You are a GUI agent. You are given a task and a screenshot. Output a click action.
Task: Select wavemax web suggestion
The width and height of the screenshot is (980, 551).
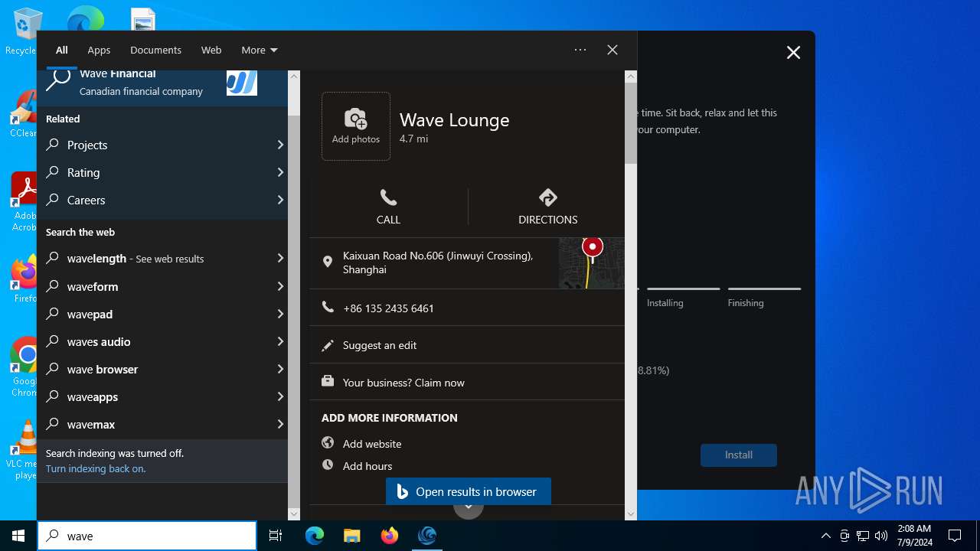[162, 424]
